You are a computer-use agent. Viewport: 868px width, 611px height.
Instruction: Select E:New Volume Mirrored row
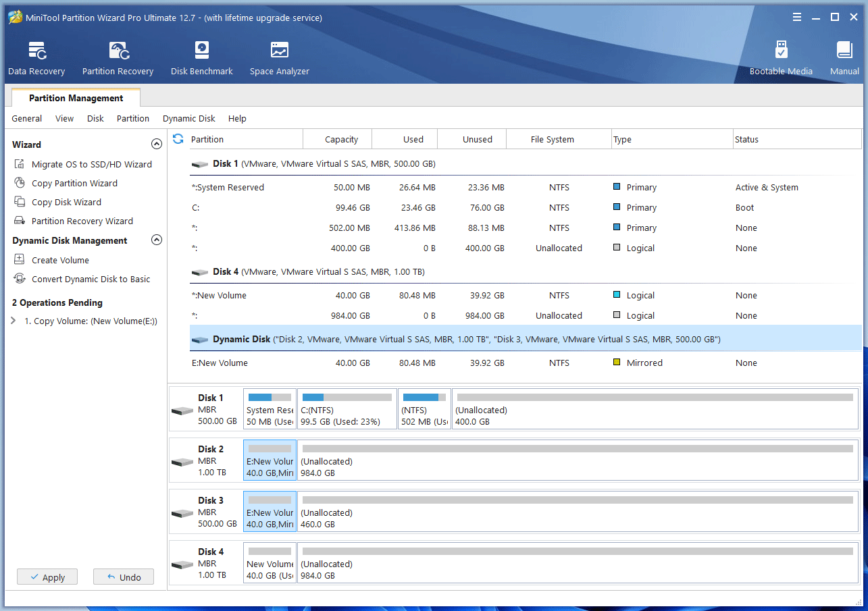coord(526,363)
